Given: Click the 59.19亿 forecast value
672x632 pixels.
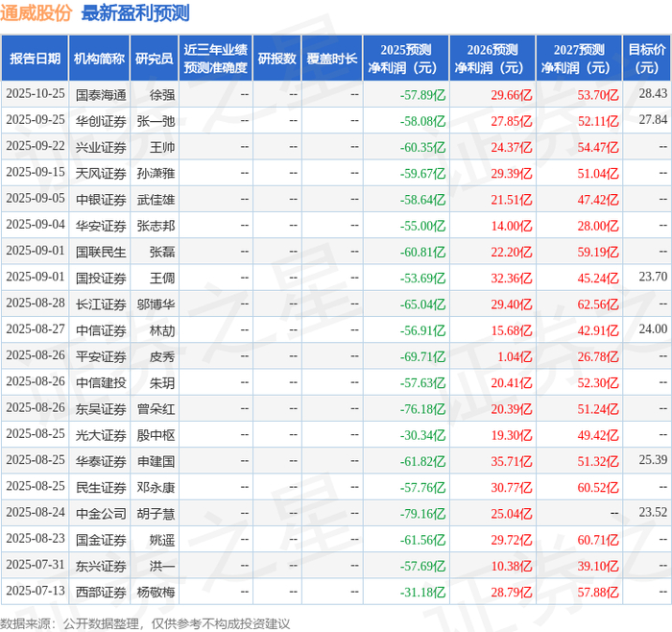Looking at the screenshot, I should (598, 252).
